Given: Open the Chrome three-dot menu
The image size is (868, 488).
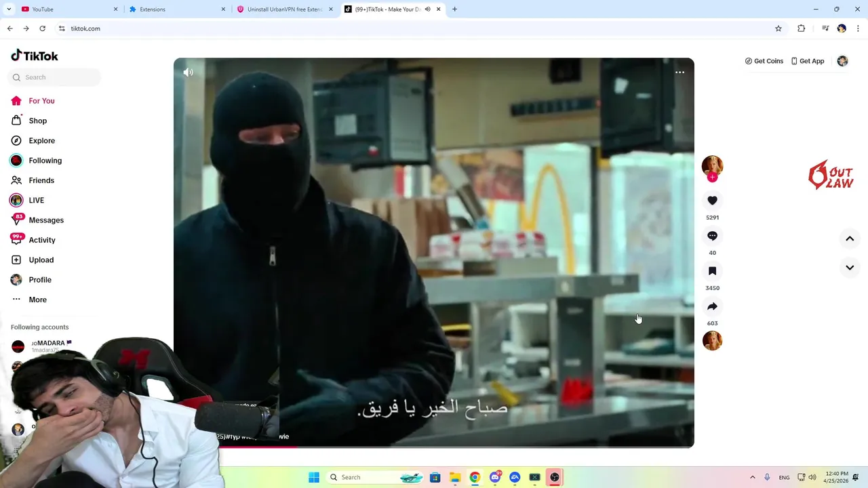Looking at the screenshot, I should pos(858,28).
